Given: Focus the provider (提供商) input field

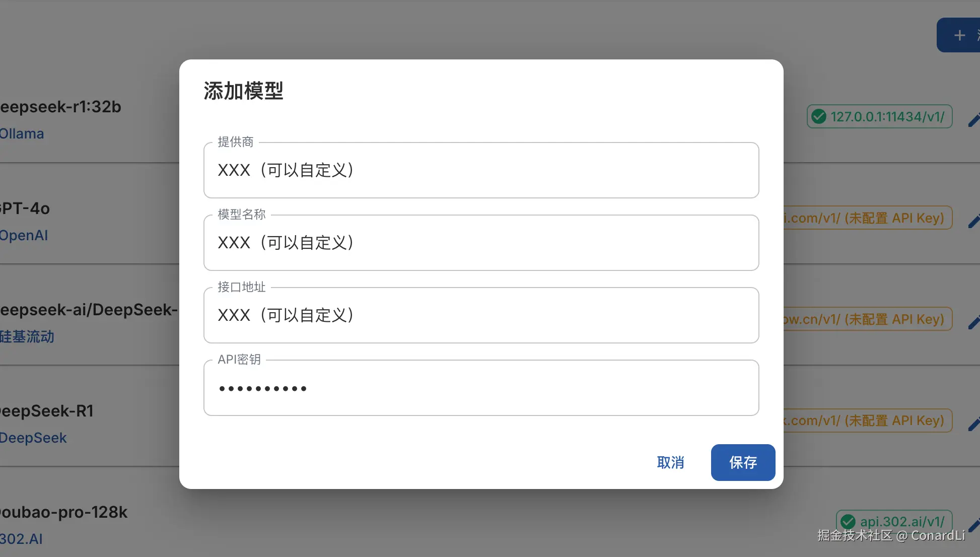Looking at the screenshot, I should click(x=481, y=170).
